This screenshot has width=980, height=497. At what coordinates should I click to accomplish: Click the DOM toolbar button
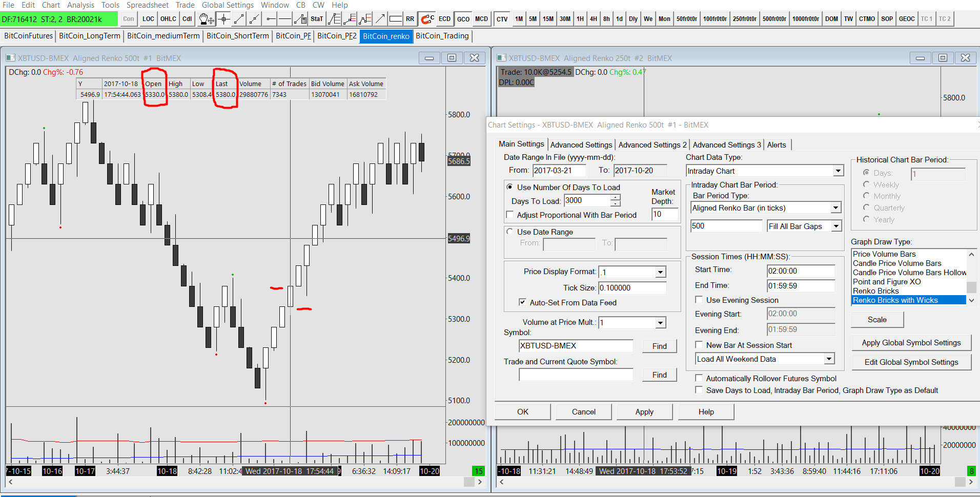click(831, 19)
